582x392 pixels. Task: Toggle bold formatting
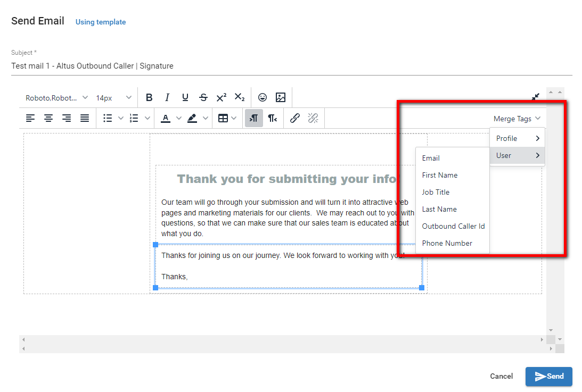point(149,97)
